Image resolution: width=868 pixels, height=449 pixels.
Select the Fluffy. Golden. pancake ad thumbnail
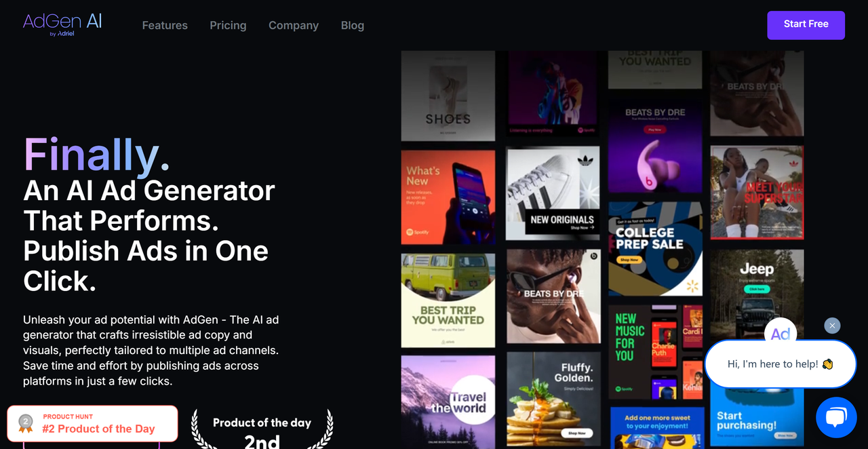pos(553,398)
